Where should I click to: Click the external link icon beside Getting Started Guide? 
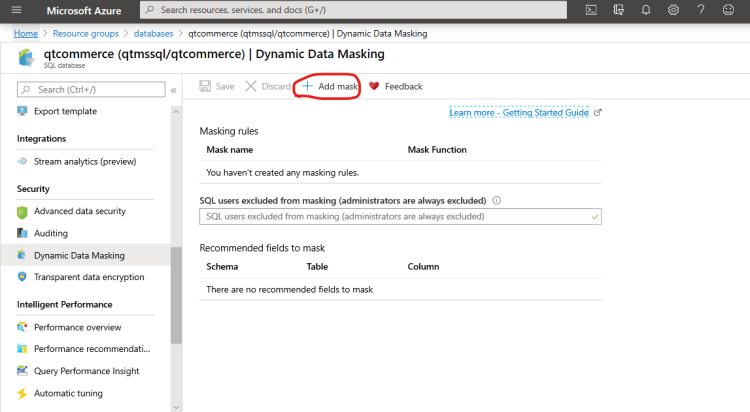(x=597, y=113)
